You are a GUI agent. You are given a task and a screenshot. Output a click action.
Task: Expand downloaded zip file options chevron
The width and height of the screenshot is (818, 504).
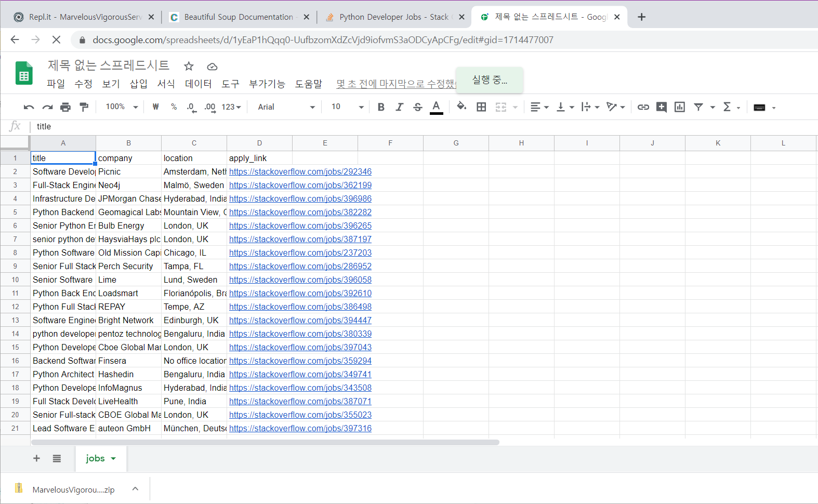(x=135, y=489)
